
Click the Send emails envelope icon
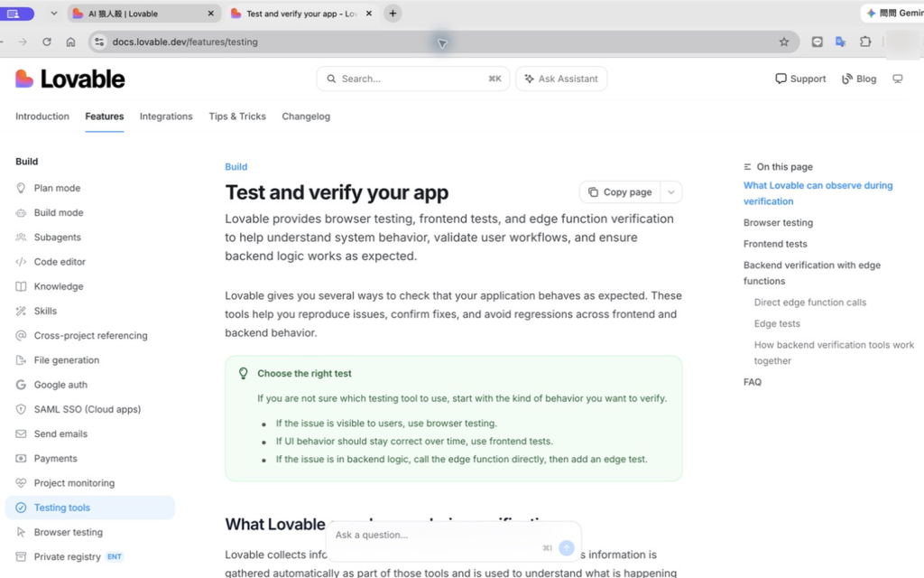click(21, 434)
